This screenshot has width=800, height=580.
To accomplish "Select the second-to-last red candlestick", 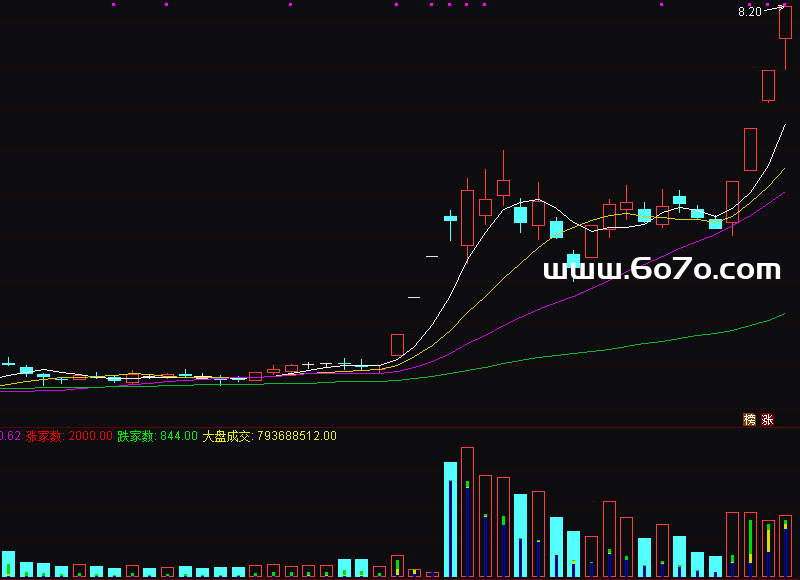I will pos(768,86).
